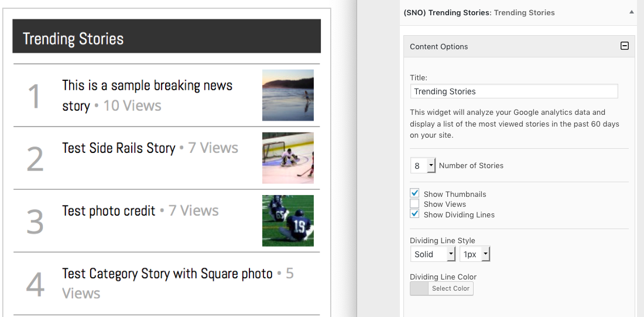
Task: Uncheck the Show Thumbnails checkbox
Action: [x=415, y=193]
